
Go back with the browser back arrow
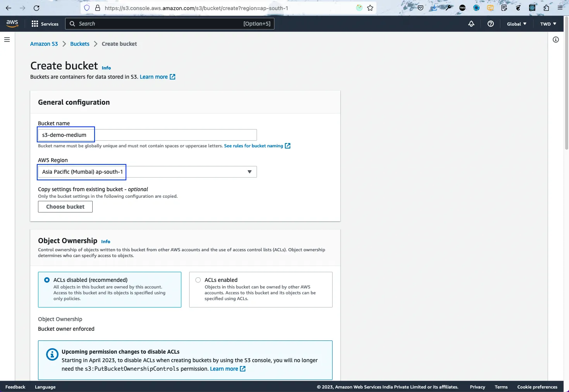(x=9, y=8)
